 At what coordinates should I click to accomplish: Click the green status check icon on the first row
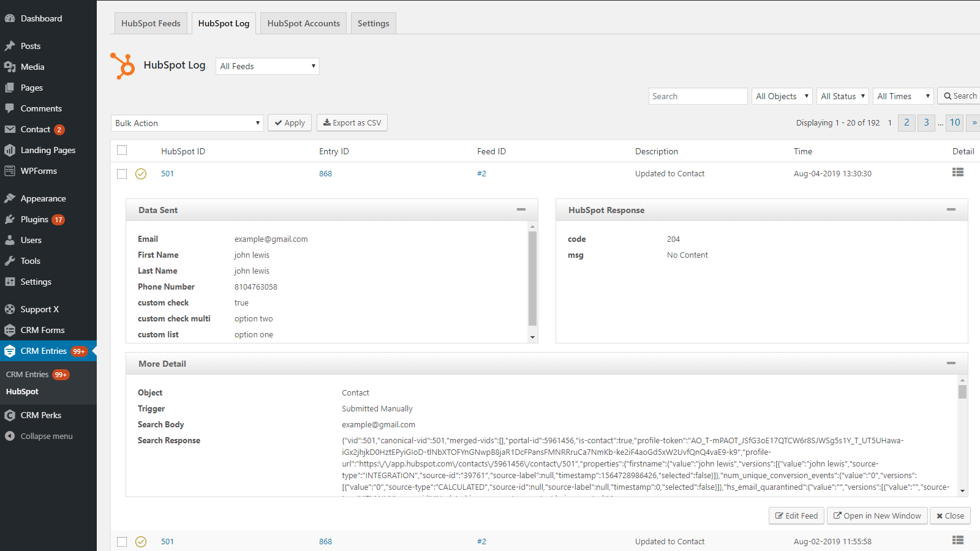click(x=141, y=174)
